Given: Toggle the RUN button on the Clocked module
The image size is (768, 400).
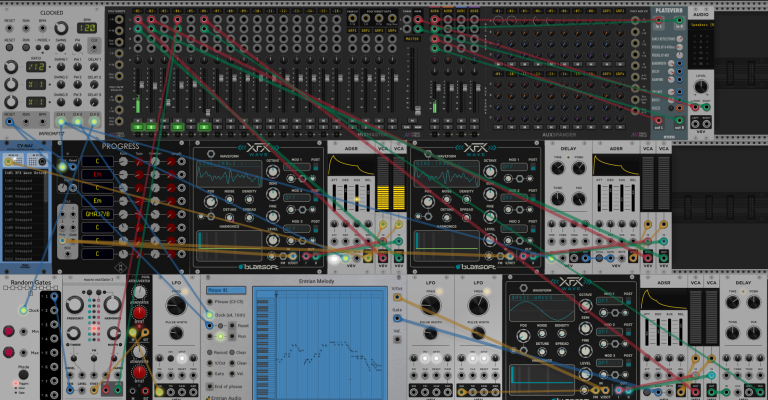Looking at the screenshot, I should pyautogui.click(x=26, y=47).
